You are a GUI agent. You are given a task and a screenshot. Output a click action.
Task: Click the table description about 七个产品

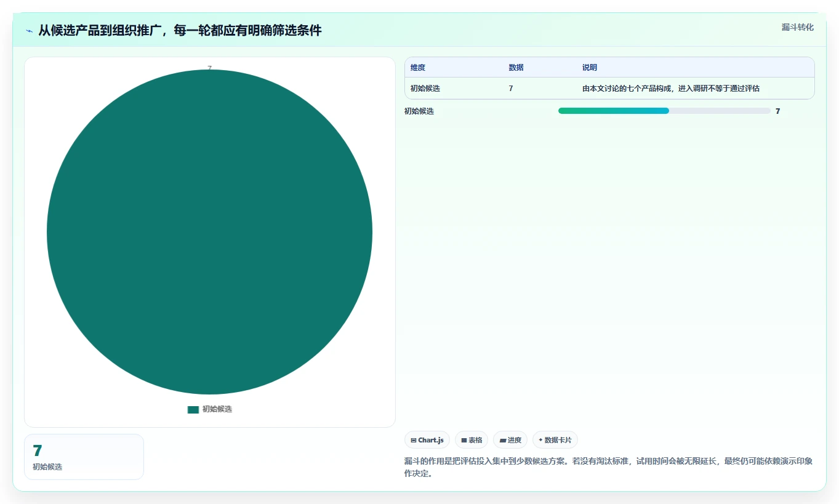click(671, 89)
